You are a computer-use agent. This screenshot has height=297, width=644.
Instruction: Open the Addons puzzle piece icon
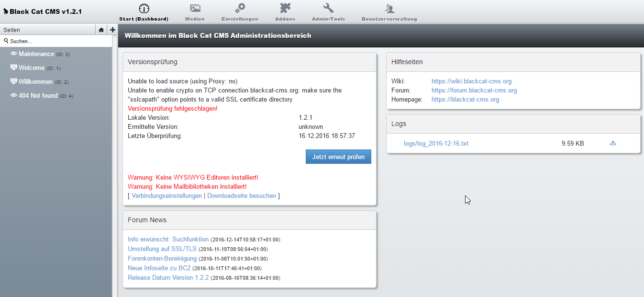coord(285,8)
